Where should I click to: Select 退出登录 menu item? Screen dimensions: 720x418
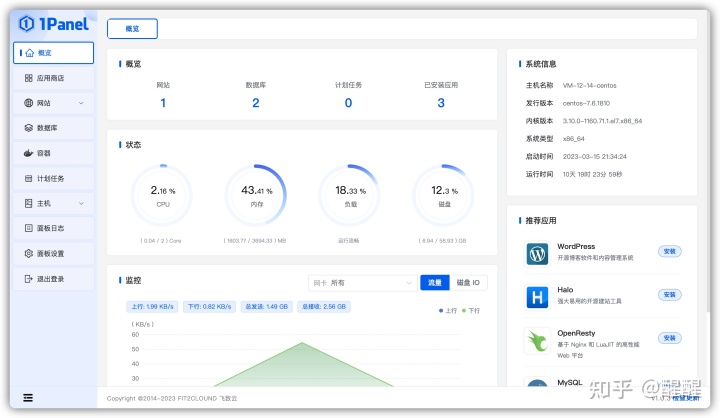tap(53, 278)
